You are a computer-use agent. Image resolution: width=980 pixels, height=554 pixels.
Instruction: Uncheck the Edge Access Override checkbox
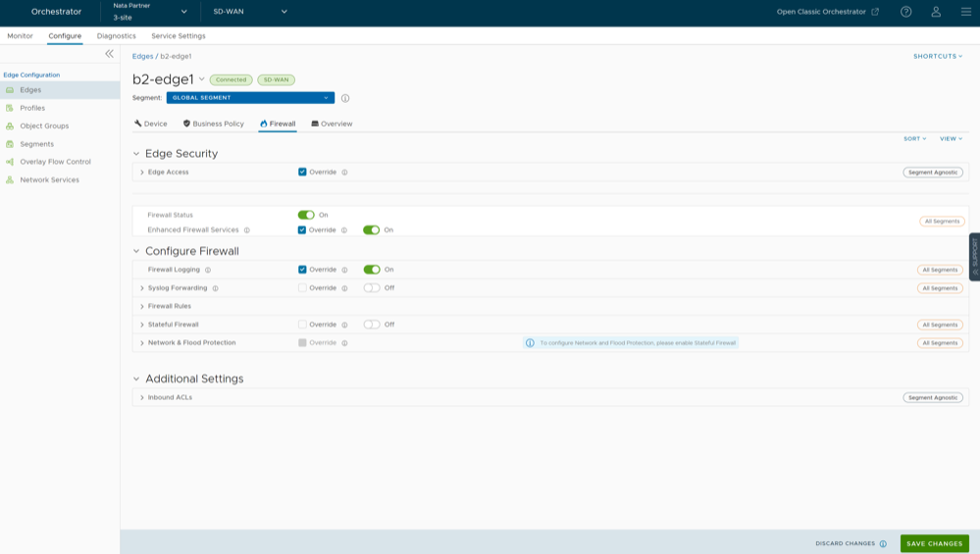click(x=302, y=172)
